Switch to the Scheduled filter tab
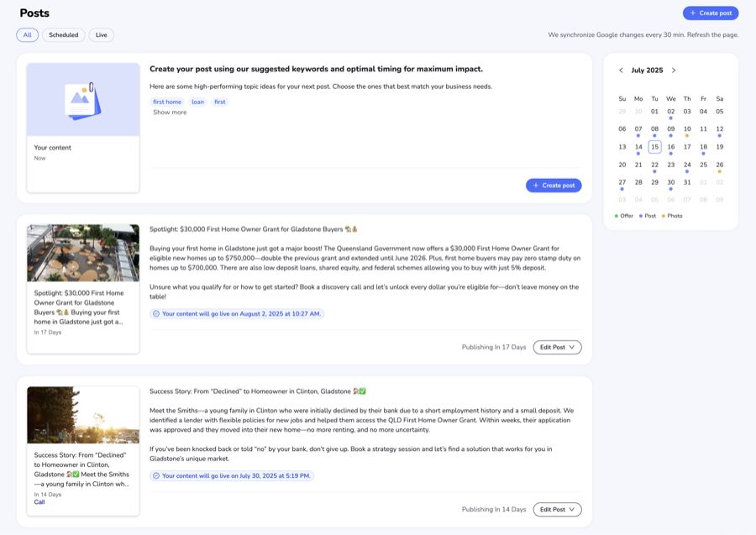The width and height of the screenshot is (756, 535). (63, 35)
